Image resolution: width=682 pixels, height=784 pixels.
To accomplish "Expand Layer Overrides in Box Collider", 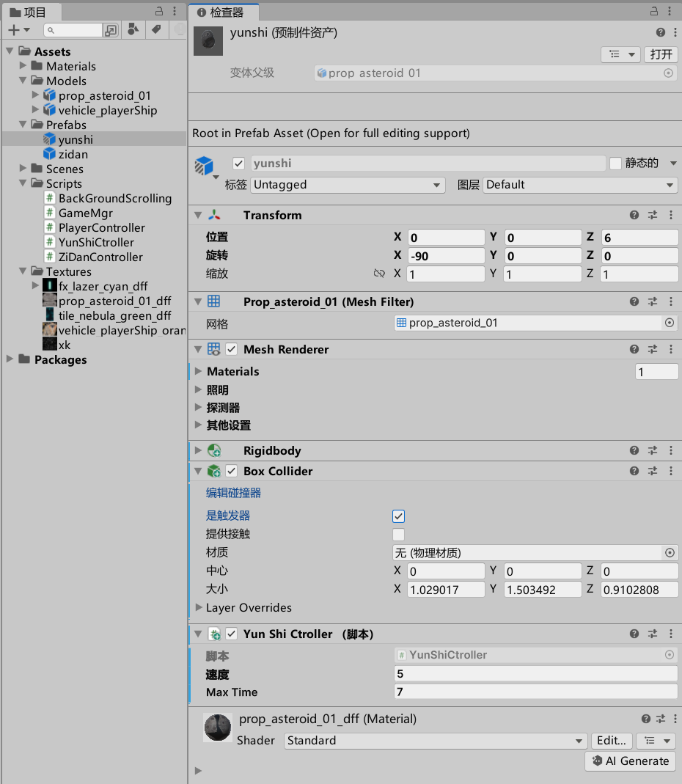I will coord(198,607).
